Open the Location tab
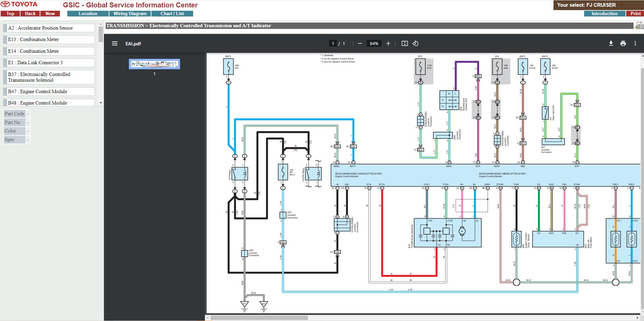Screen dimensions: 644x321 click(88, 13)
